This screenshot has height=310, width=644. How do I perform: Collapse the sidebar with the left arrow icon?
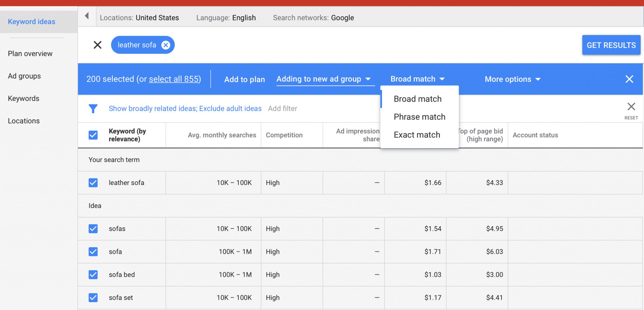pos(87,16)
